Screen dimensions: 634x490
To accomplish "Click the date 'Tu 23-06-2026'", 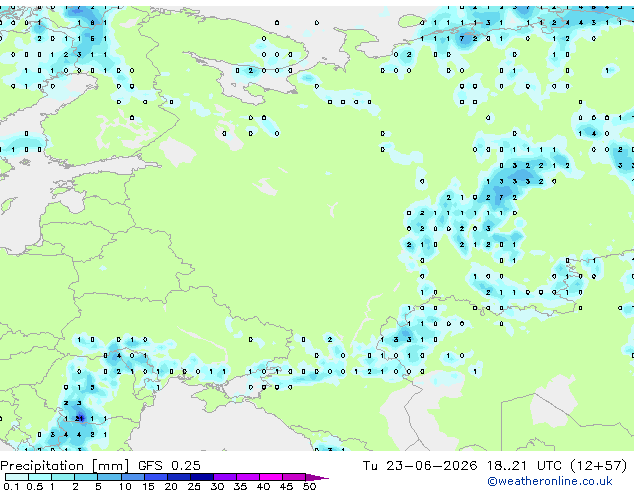I will pyautogui.click(x=420, y=466).
